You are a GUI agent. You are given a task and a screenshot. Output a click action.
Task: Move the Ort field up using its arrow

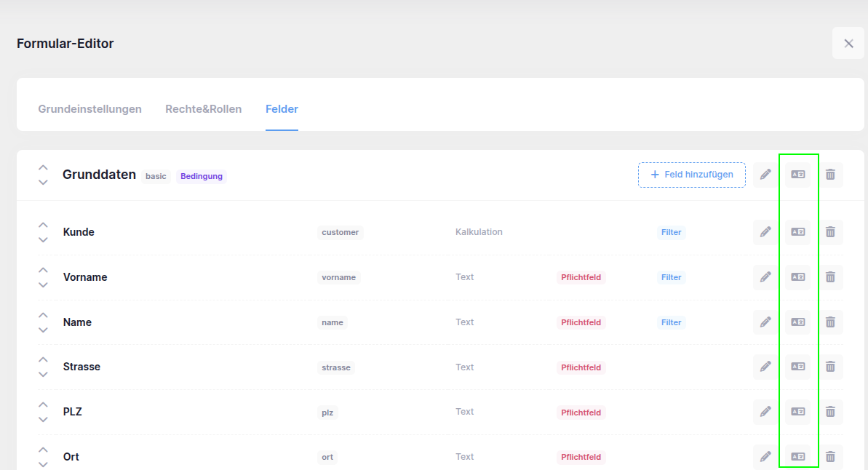tap(43, 449)
